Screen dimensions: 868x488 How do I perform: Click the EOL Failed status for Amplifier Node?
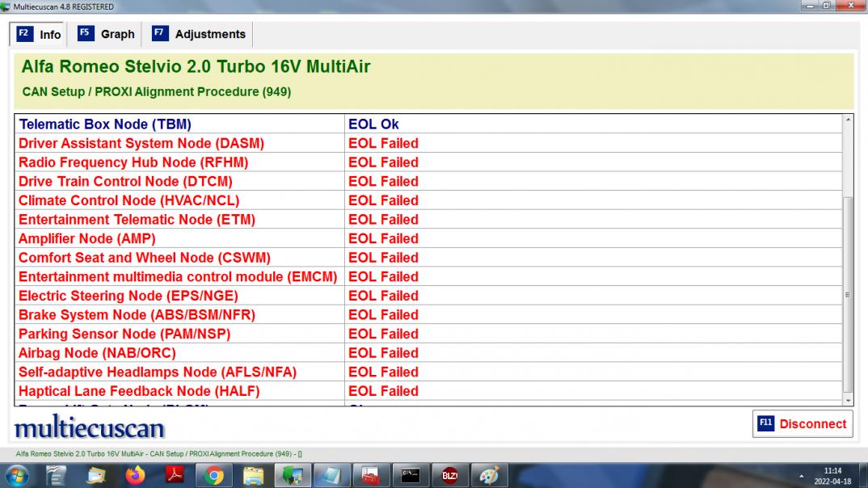383,238
